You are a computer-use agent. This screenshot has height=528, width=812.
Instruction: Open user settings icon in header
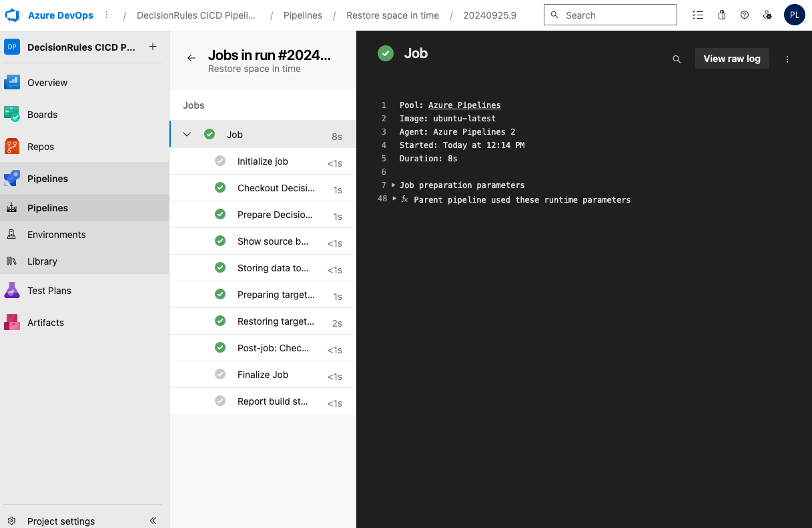tap(767, 15)
